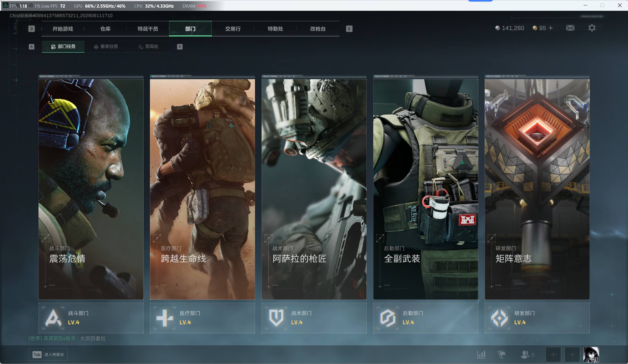
Task: Click the second empty squad slot plus
Action: point(572,354)
